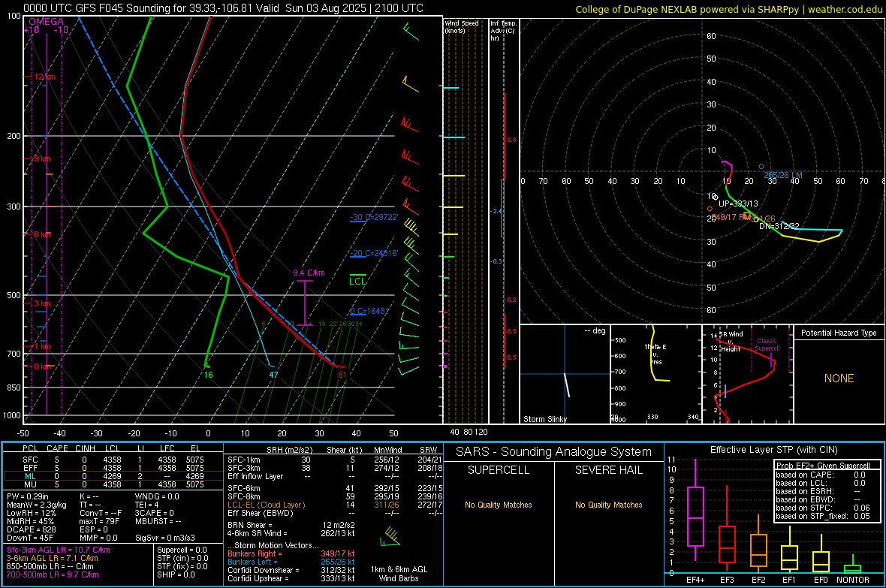Click the -20 C=24816' height label
Viewport: 886px width, 588px height.
point(374,253)
